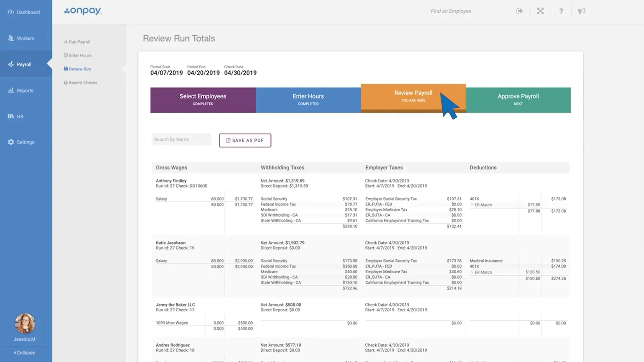Click Net Amount: $500.00

pos(281,304)
